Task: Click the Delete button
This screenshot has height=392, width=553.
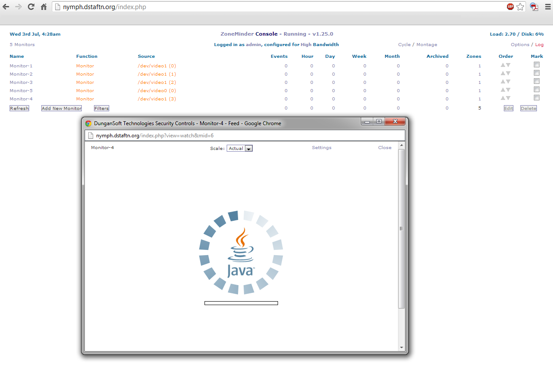Action: point(529,108)
